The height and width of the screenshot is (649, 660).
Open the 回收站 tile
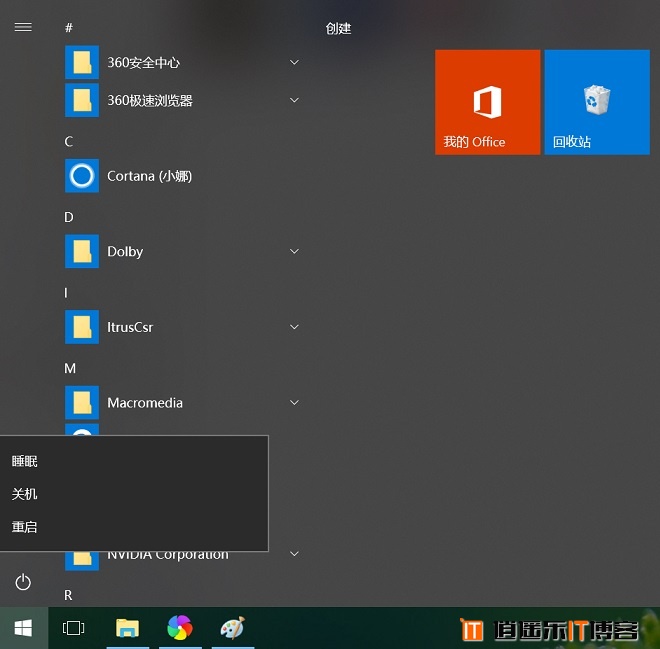click(597, 102)
